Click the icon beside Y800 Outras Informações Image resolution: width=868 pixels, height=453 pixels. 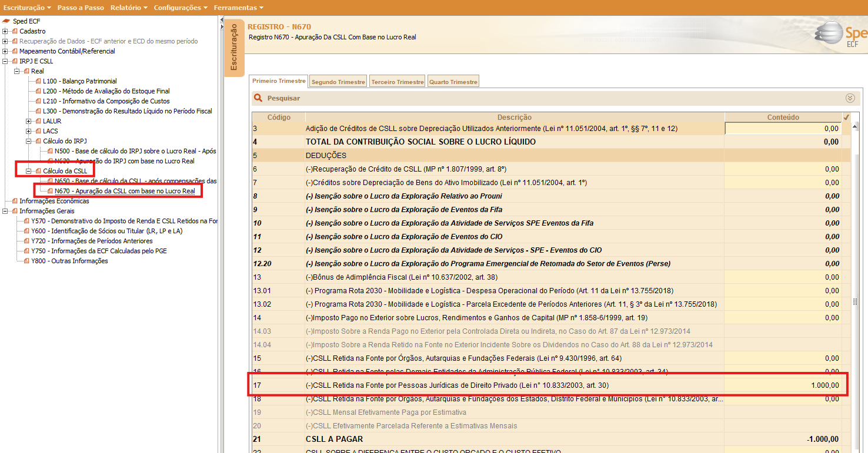point(26,261)
